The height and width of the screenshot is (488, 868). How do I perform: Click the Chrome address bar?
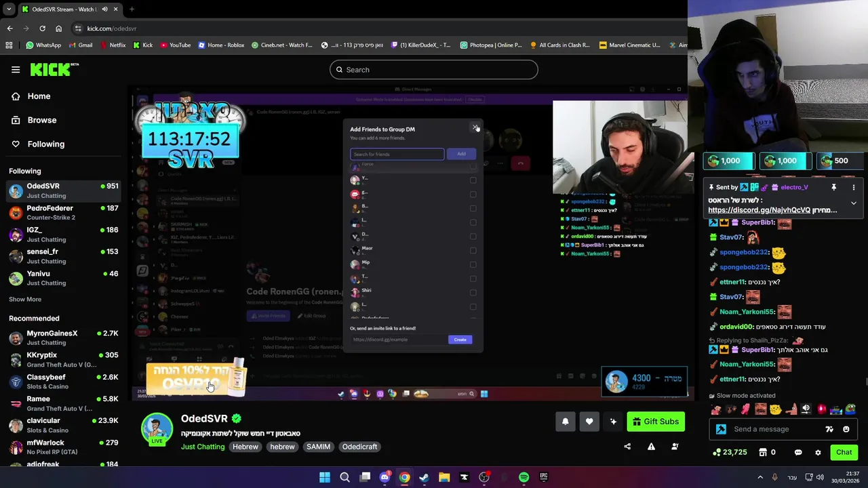point(380,28)
